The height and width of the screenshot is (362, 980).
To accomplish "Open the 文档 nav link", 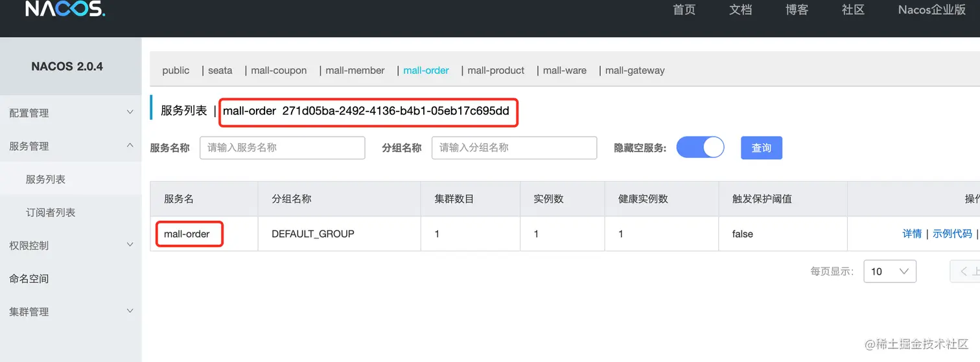I will click(x=740, y=10).
